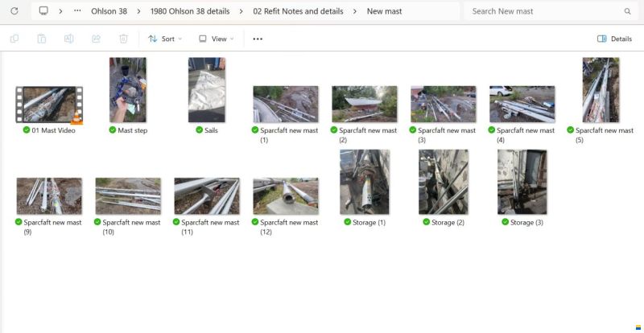Viewport: 644px width, 333px height.
Task: Expand chevron after This PC monitor icon
Action: click(60, 11)
